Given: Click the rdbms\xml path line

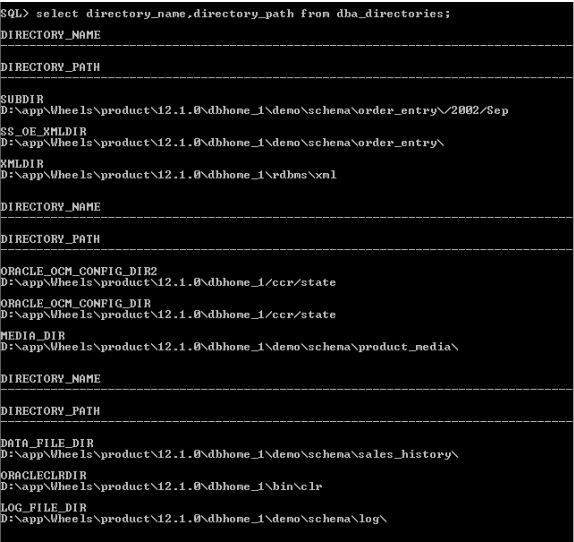Looking at the screenshot, I should coord(168,175).
